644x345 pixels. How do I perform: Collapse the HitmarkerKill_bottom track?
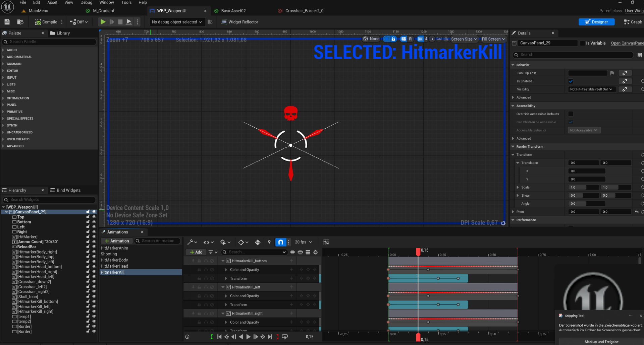(x=223, y=261)
